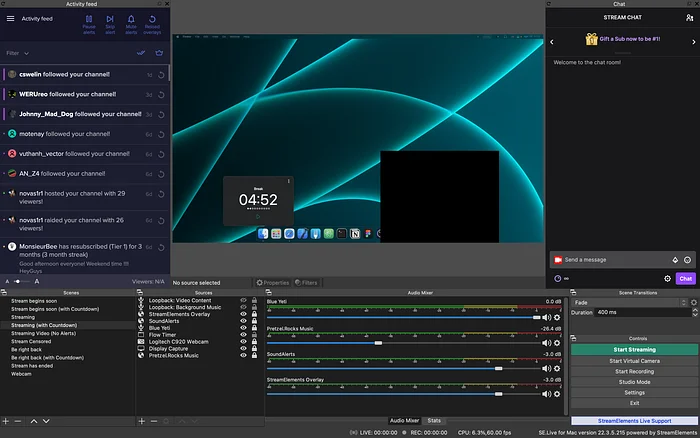Add a new scene with plus button
Screen dimensions: 700x438
pos(6,421)
